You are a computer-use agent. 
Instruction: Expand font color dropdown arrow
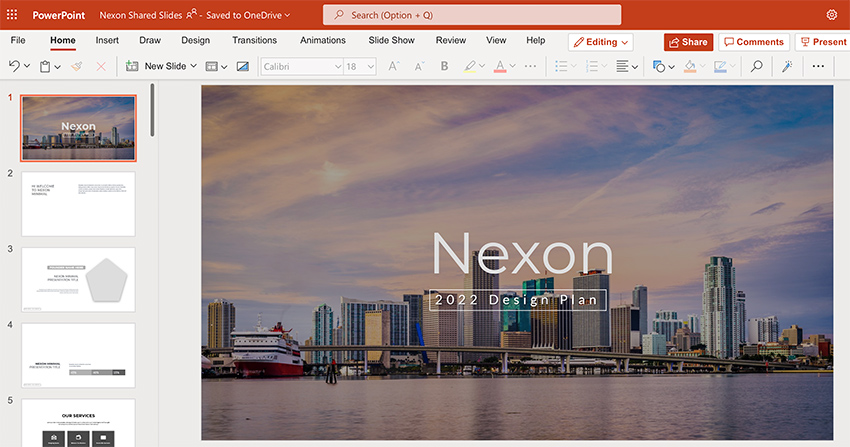(512, 66)
